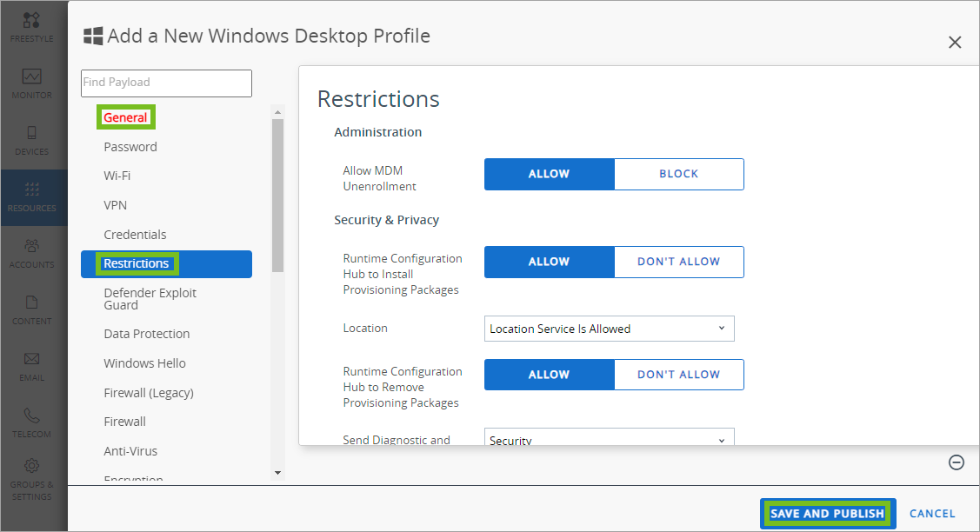
Task: Select the Anti-Virus payload
Action: [x=130, y=451]
